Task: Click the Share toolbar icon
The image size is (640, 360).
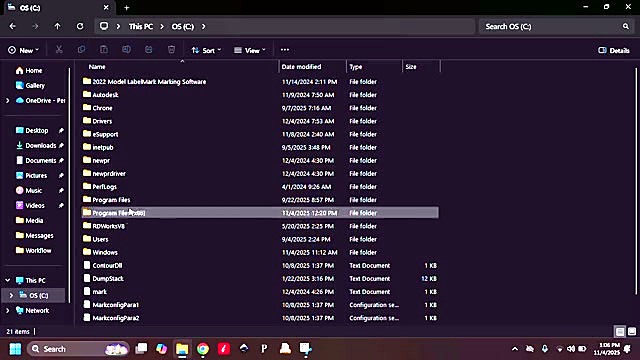Action: [x=149, y=50]
